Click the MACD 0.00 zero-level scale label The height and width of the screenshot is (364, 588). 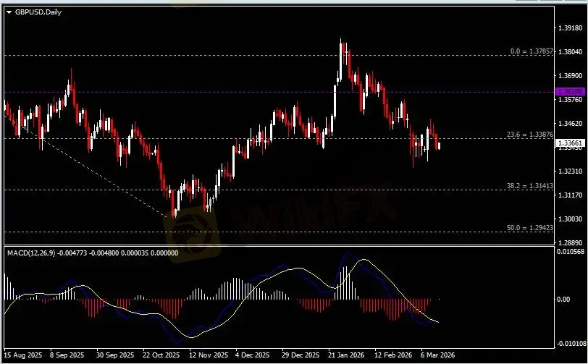click(563, 299)
